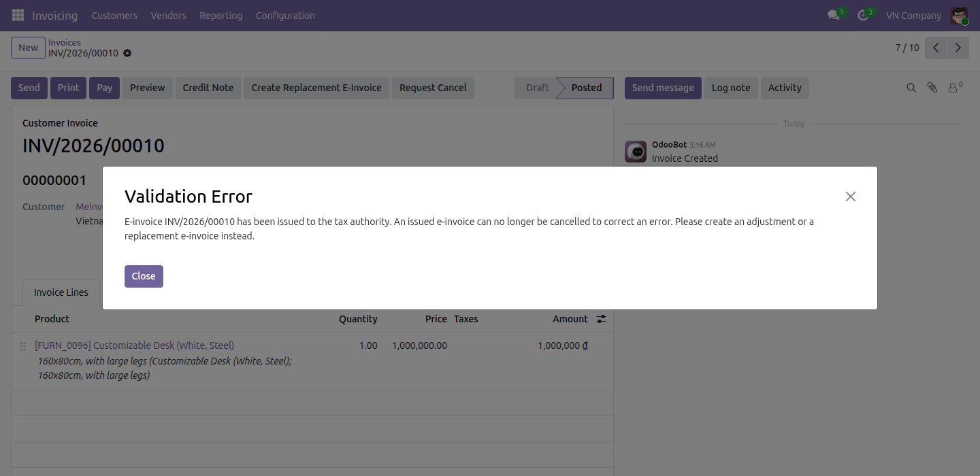Click the 1,000,000.00 price cell
Image resolution: width=980 pixels, height=476 pixels.
click(x=419, y=345)
